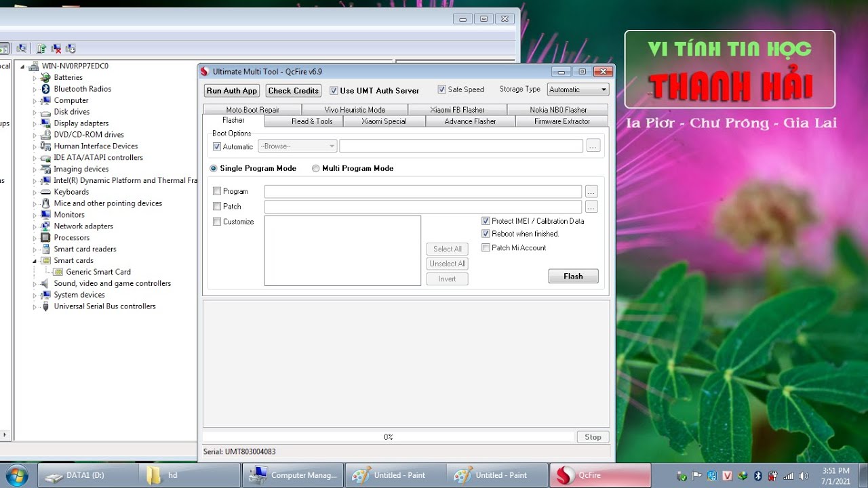Click the Bluetooth icon in system tray
The width and height of the screenshot is (868, 488).
click(x=758, y=476)
